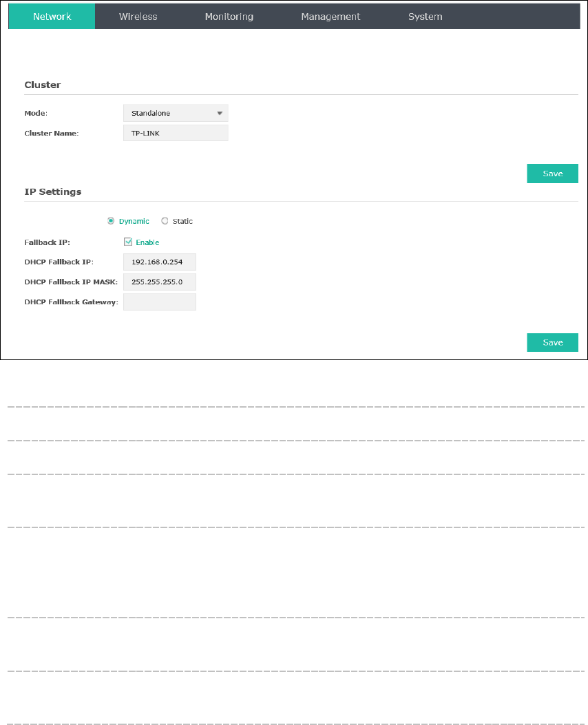Switch to the Wireless tab
Viewport: 588px width, 725px height.
(x=138, y=17)
